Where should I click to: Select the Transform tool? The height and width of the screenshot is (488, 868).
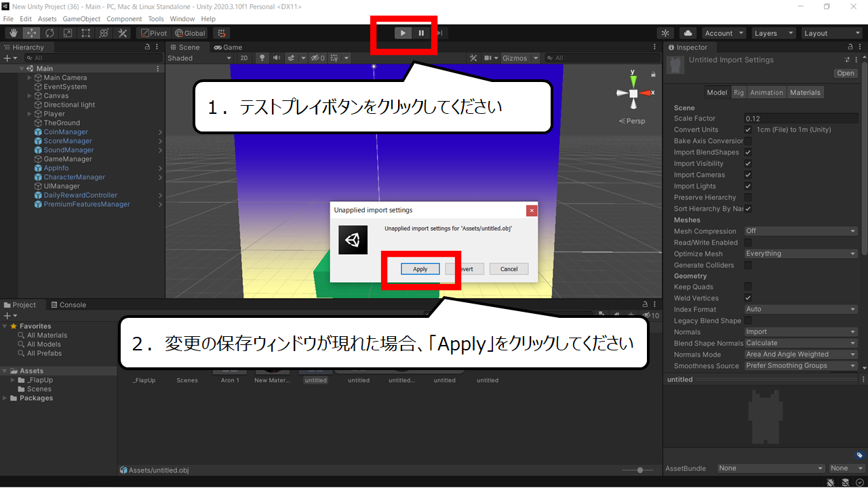[x=104, y=33]
